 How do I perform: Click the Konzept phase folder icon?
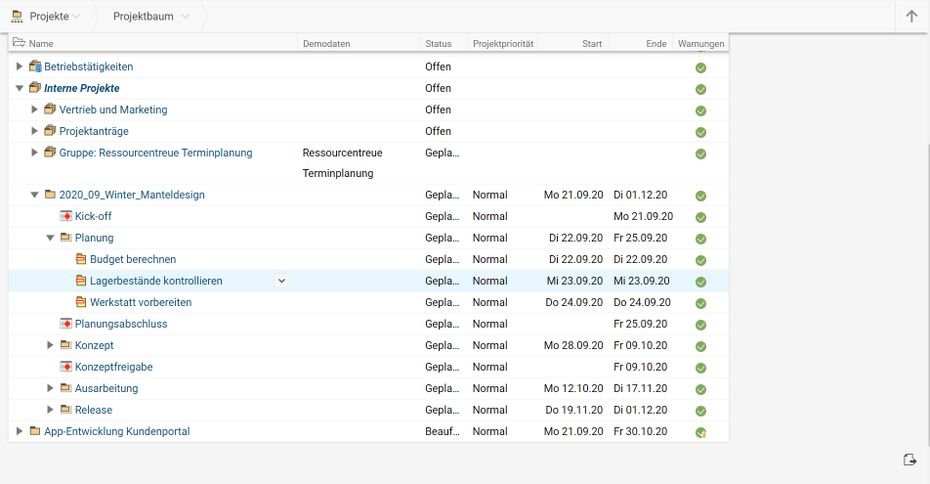(x=66, y=345)
